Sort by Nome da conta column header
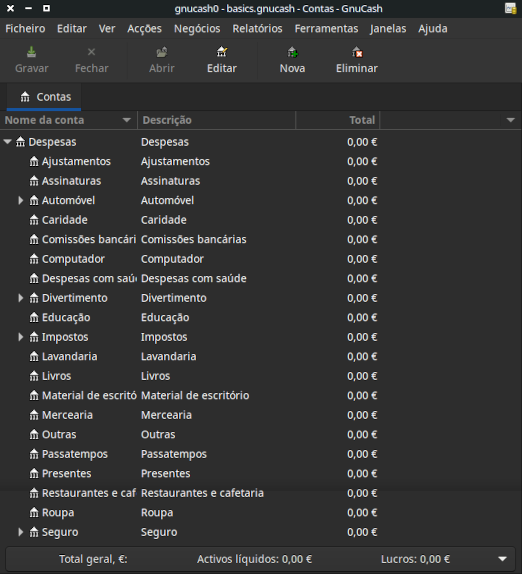This screenshot has height=574, width=522. click(x=68, y=120)
